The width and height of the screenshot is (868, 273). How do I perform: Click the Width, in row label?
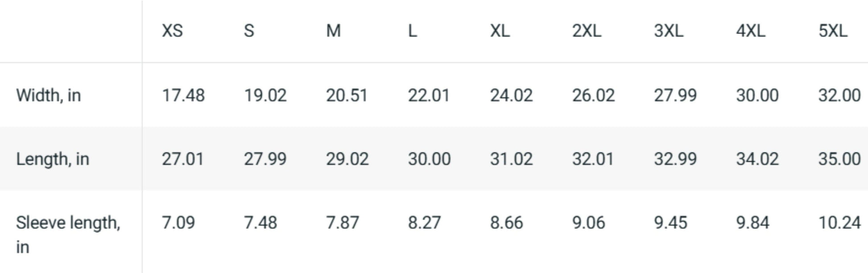[x=49, y=95]
